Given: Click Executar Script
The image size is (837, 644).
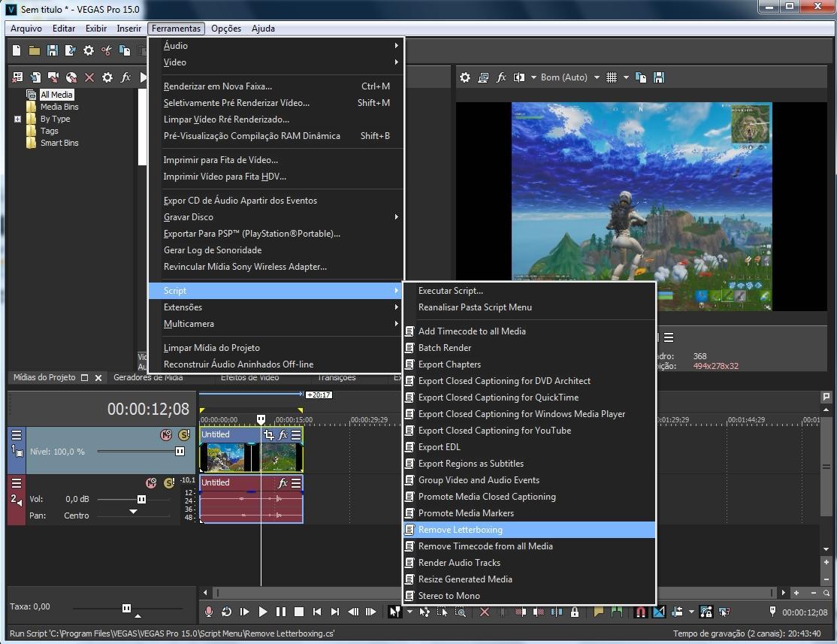Looking at the screenshot, I should (x=530, y=291).
